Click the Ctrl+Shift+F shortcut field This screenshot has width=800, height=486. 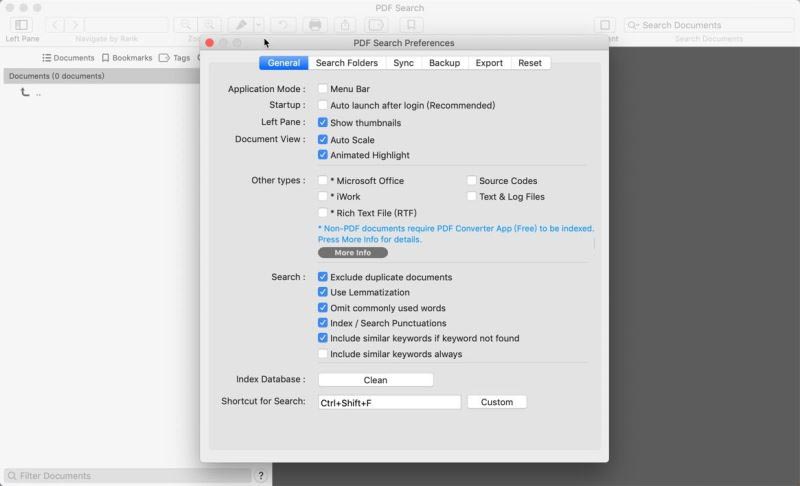coord(389,402)
